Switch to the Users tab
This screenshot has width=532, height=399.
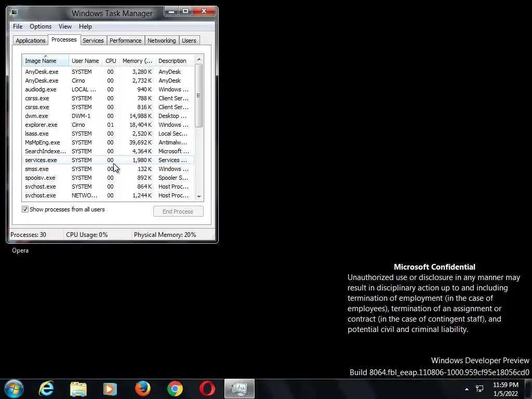pyautogui.click(x=189, y=41)
